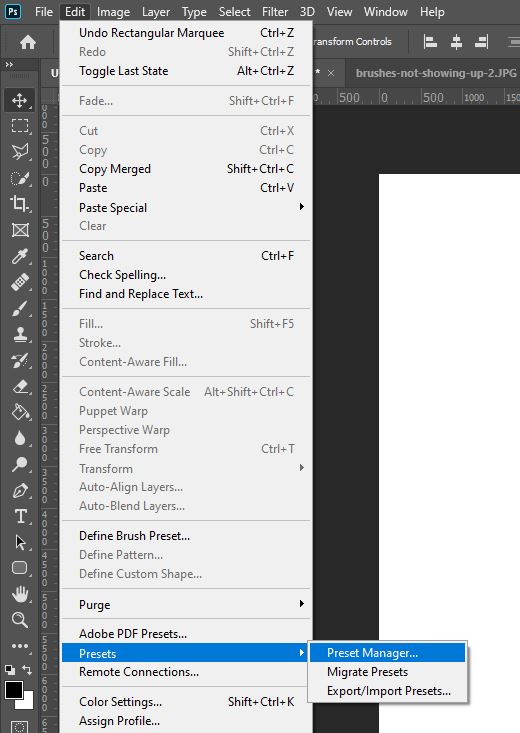Choose Define Brush Preset...

(x=187, y=536)
